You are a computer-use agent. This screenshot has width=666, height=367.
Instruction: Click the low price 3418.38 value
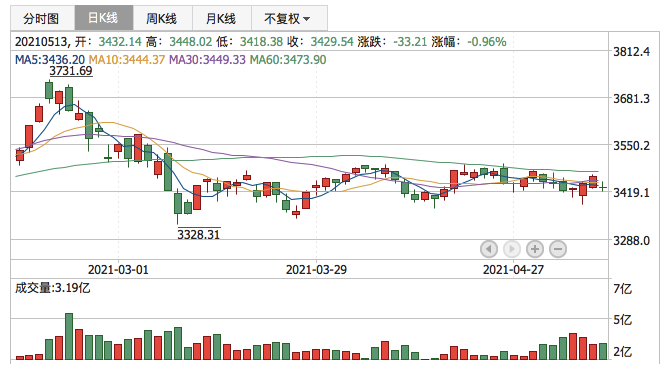point(261,42)
